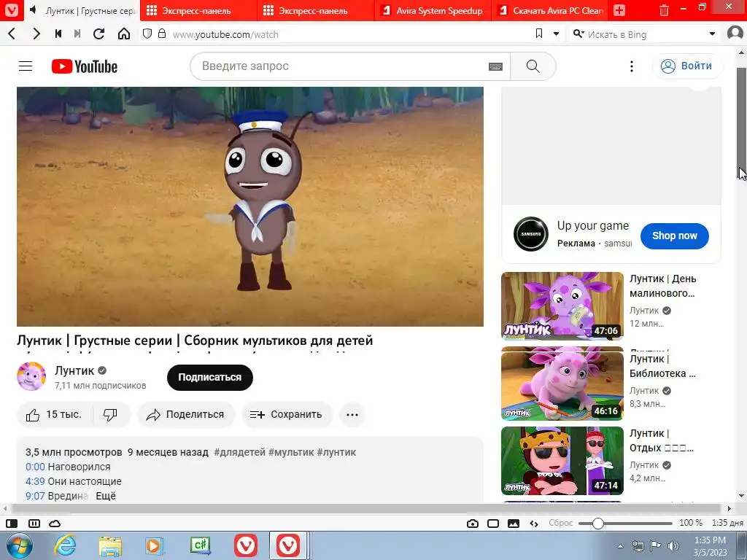Click on the video player
The height and width of the screenshot is (560, 747).
pyautogui.click(x=250, y=206)
